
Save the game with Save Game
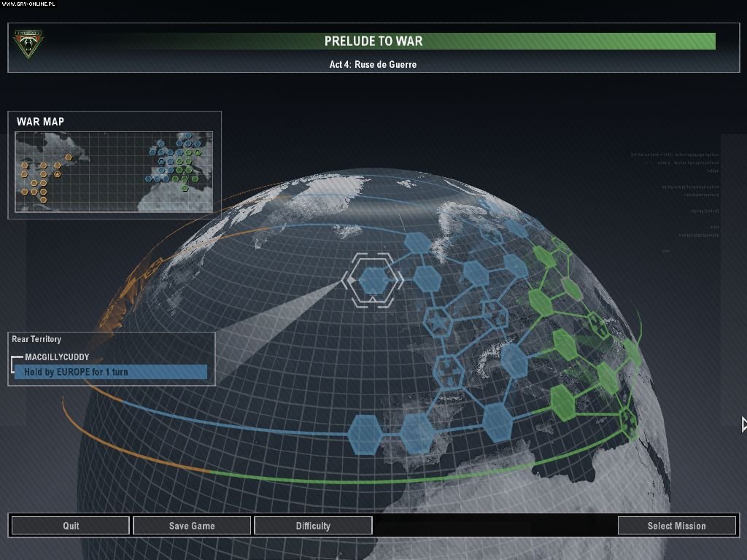(192, 526)
